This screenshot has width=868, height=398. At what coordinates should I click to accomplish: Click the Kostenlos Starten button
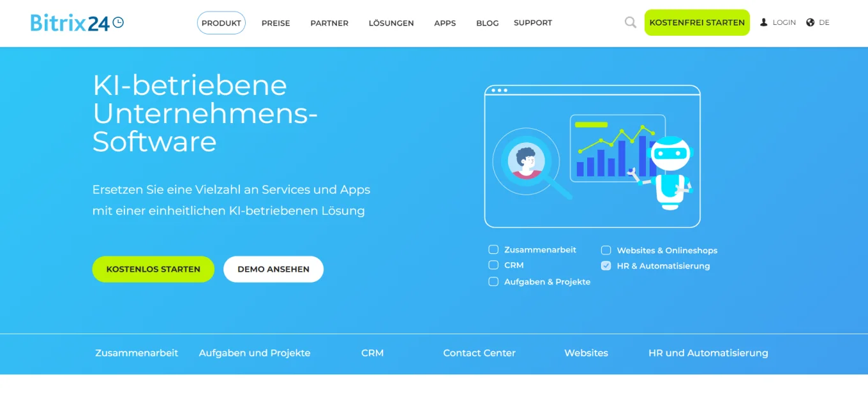tap(153, 269)
